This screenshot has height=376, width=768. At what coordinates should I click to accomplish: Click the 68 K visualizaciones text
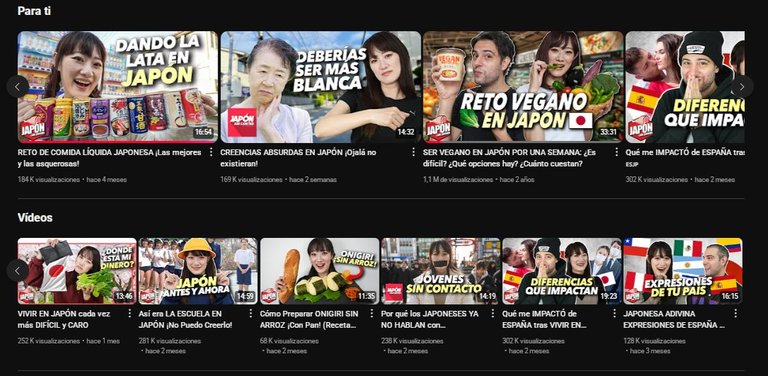[x=289, y=341]
